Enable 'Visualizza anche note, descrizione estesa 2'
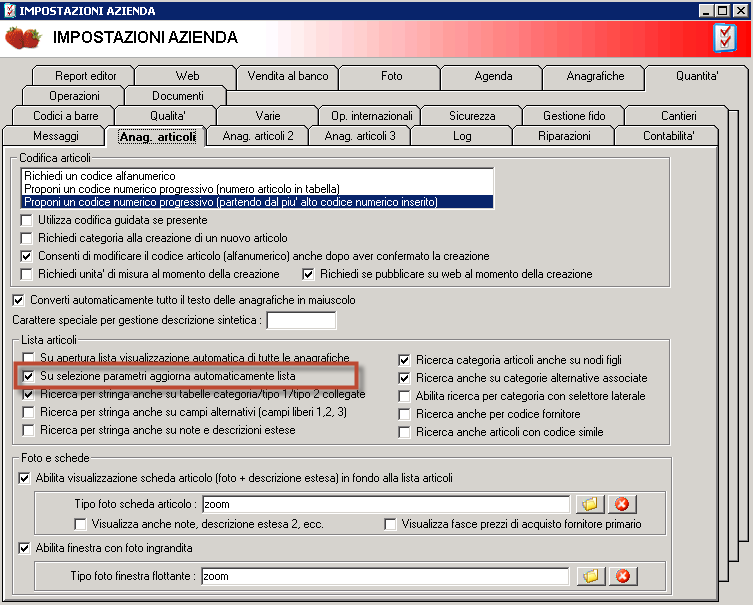Image resolution: width=753 pixels, height=605 pixels. (80, 524)
